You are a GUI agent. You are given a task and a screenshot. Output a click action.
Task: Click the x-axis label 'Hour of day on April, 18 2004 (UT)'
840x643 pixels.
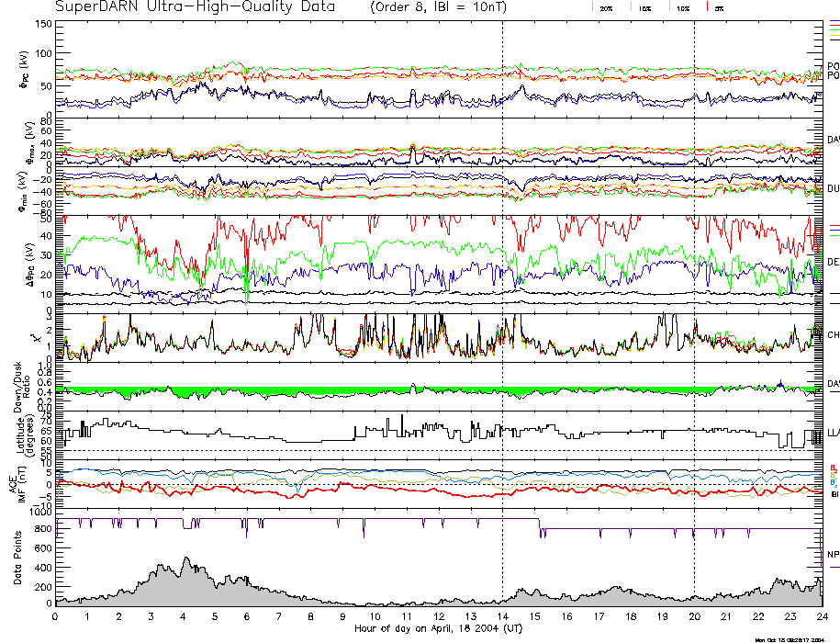pos(438,629)
